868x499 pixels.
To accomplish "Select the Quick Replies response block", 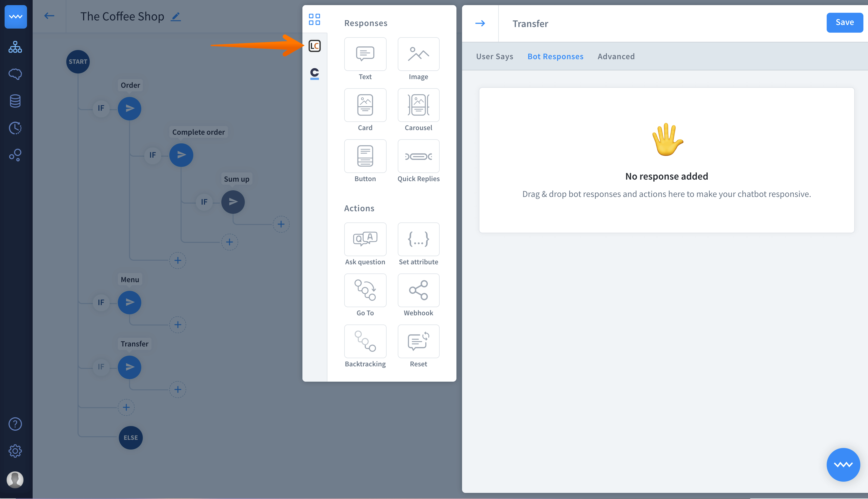I will [x=418, y=156].
